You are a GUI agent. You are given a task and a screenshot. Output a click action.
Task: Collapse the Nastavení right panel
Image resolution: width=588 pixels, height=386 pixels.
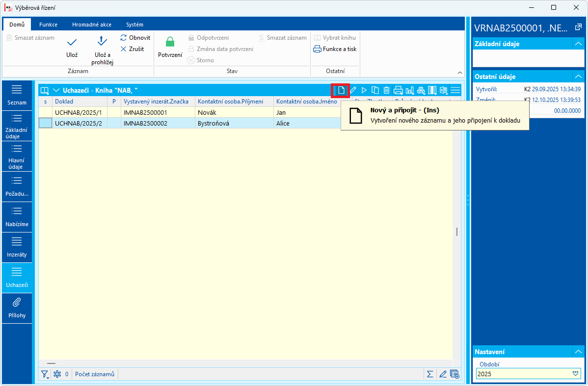578,352
